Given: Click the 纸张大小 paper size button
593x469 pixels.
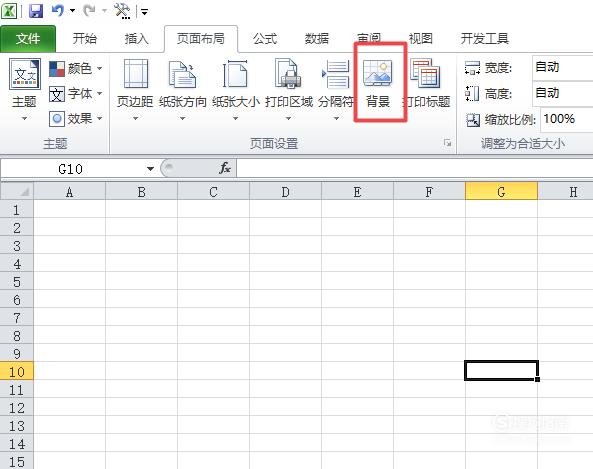Looking at the screenshot, I should (236, 90).
